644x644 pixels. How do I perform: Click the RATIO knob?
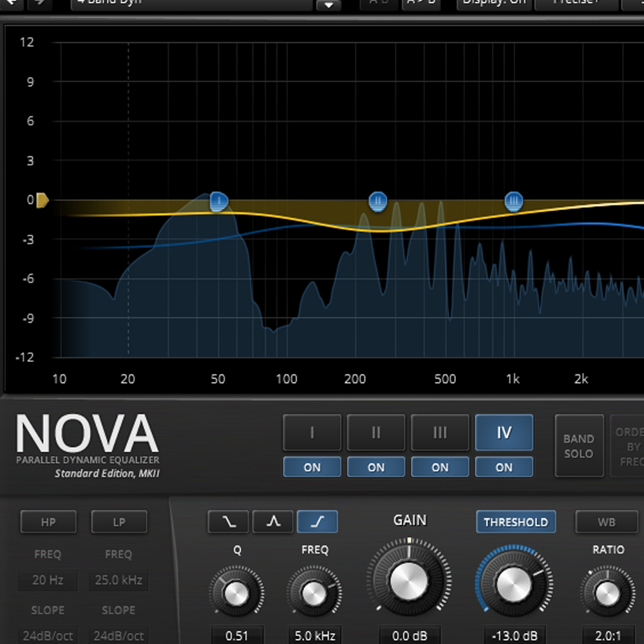pos(607,593)
